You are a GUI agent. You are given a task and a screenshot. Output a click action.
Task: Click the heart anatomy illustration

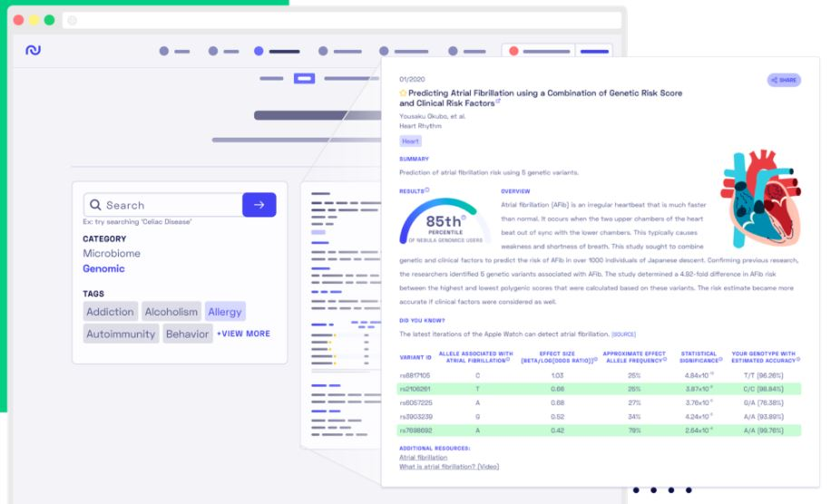coord(761,198)
